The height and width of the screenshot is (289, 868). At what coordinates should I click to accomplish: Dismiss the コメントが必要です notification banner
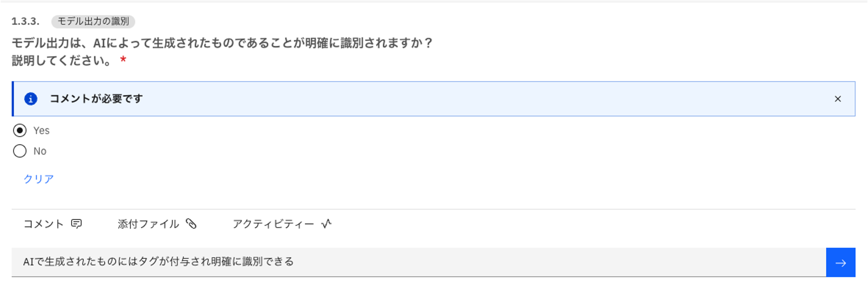click(x=838, y=99)
